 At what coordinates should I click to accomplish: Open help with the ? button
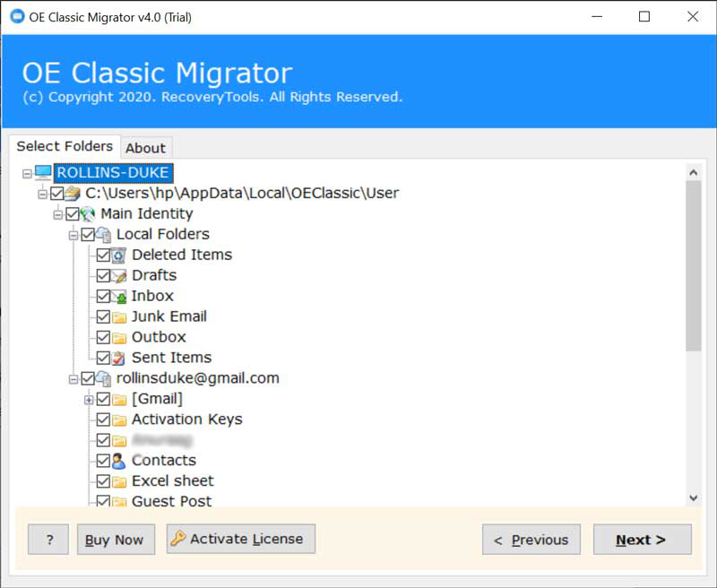(x=48, y=540)
